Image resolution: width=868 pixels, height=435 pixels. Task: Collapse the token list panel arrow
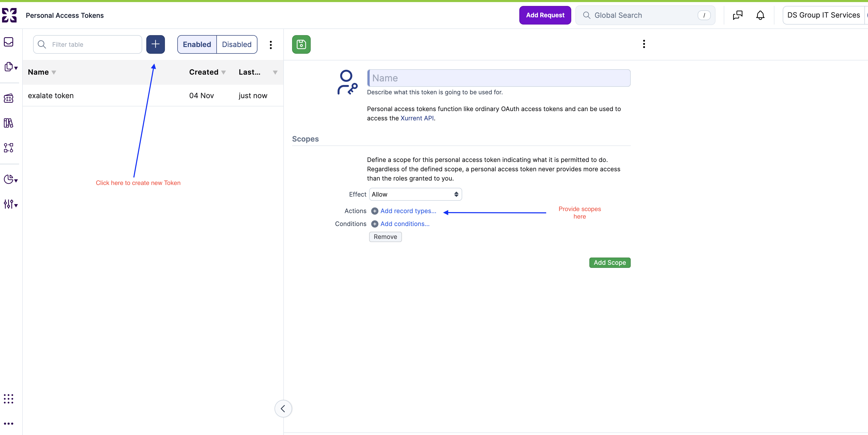(x=283, y=408)
